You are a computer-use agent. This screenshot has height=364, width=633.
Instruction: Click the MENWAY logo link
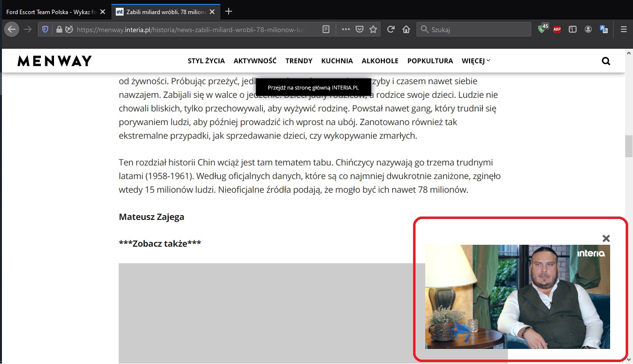tap(54, 61)
